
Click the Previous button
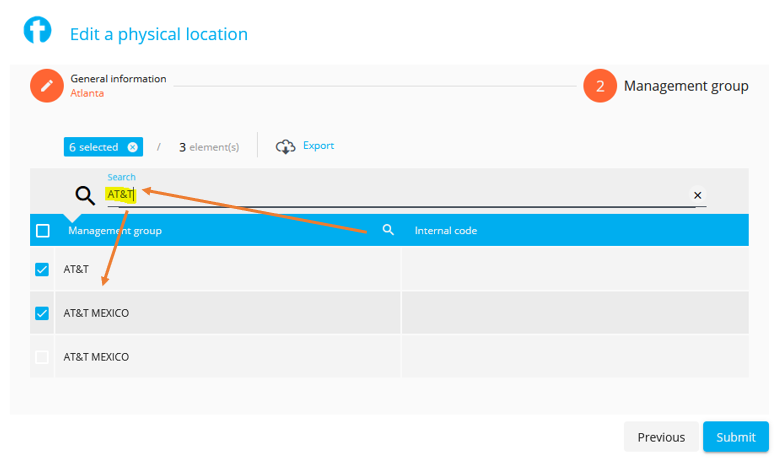(x=661, y=437)
